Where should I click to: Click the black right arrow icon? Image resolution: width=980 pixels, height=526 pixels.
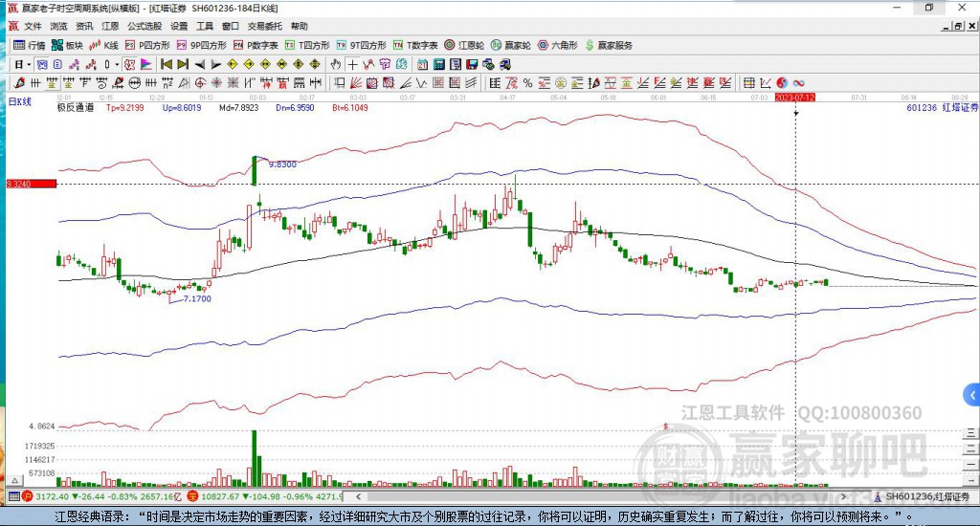tap(215, 64)
